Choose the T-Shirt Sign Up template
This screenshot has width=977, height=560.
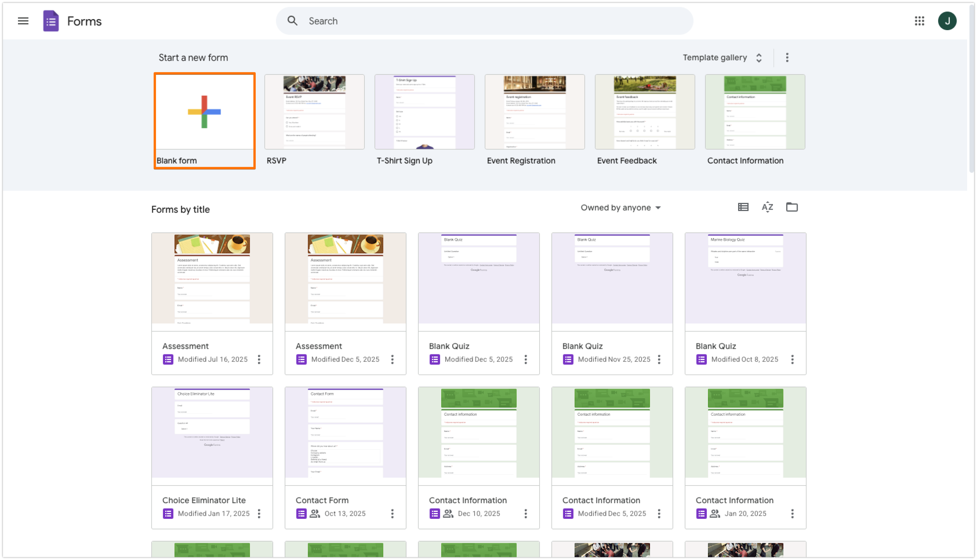[424, 112]
